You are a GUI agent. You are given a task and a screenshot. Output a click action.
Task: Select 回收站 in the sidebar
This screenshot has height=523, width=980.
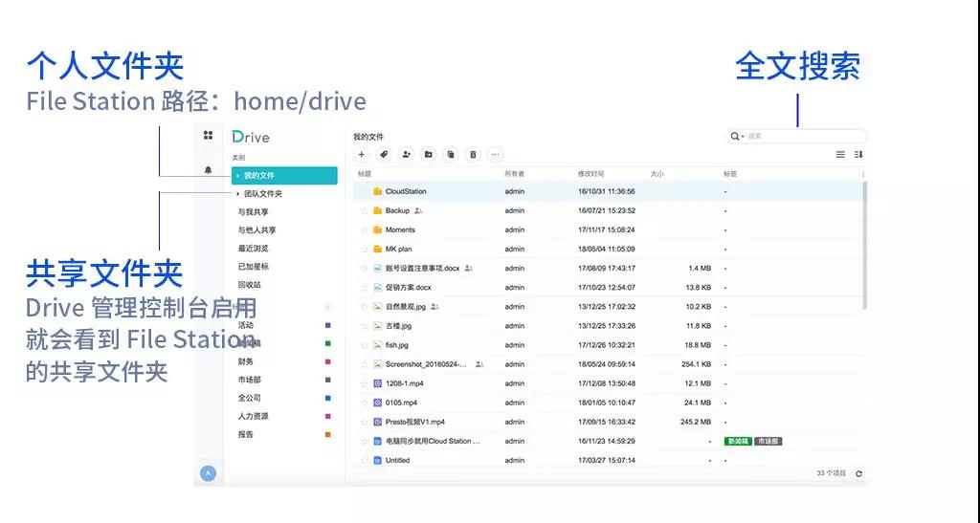pyautogui.click(x=250, y=285)
